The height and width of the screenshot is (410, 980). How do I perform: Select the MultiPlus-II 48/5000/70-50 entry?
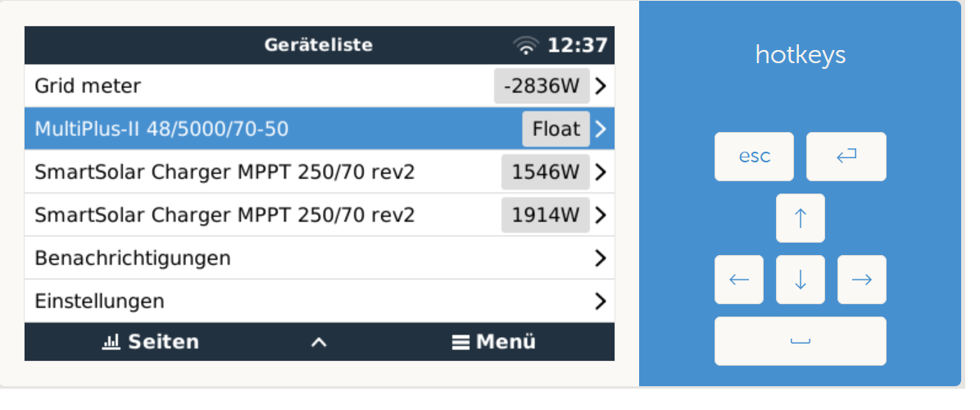click(x=320, y=129)
